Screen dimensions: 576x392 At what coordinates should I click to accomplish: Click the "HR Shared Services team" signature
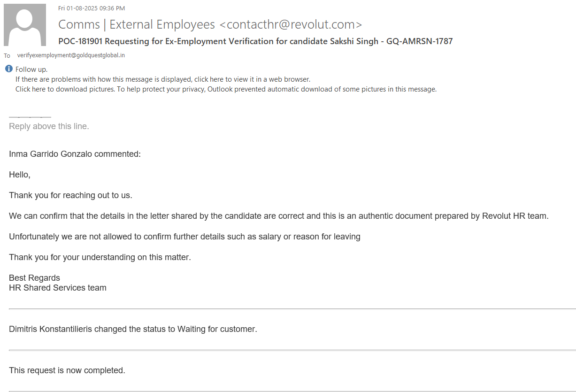click(x=58, y=288)
